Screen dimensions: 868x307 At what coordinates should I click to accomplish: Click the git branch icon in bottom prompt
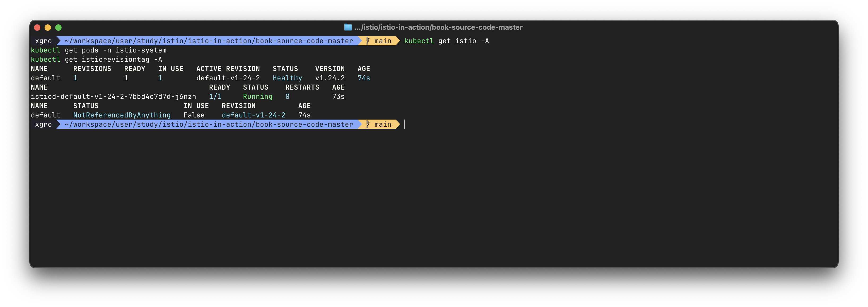[368, 124]
